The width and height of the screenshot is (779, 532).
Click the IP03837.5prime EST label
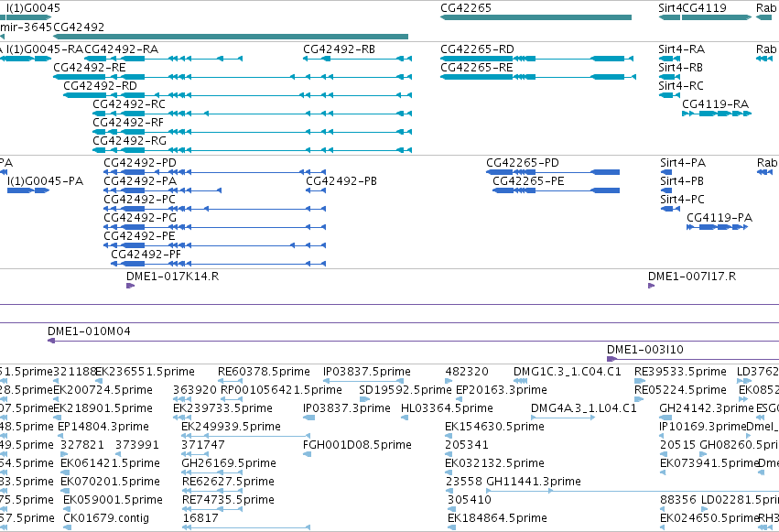click(x=367, y=372)
